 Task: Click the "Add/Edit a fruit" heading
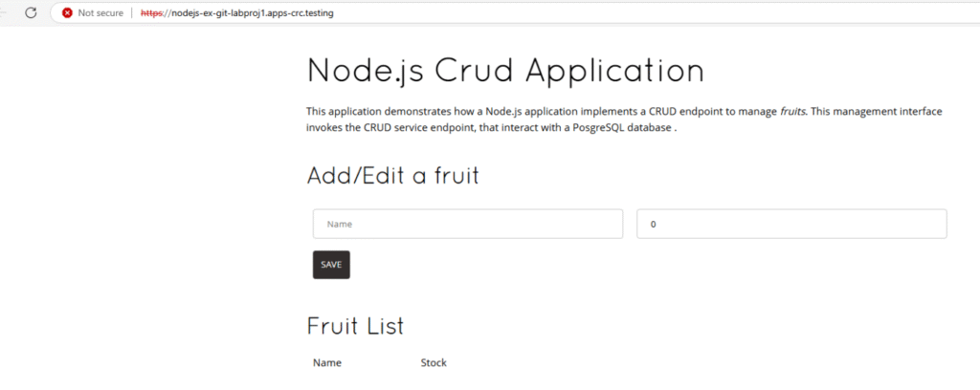tap(392, 176)
